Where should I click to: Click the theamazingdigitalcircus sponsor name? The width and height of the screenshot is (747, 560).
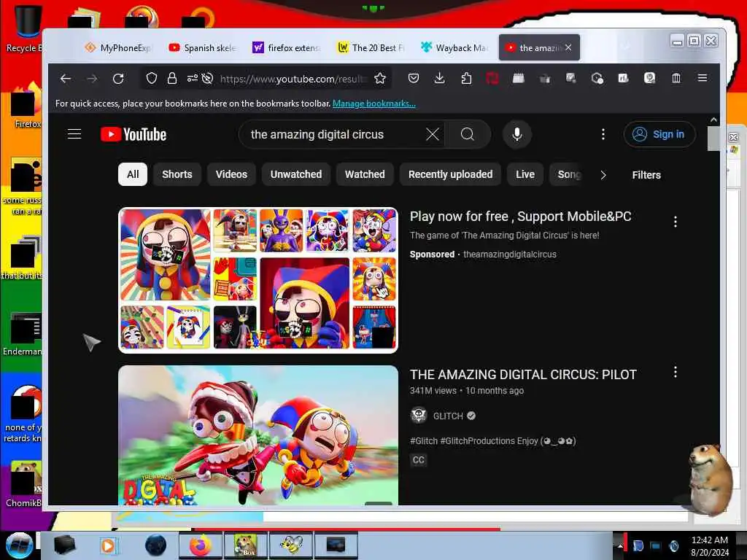510,254
